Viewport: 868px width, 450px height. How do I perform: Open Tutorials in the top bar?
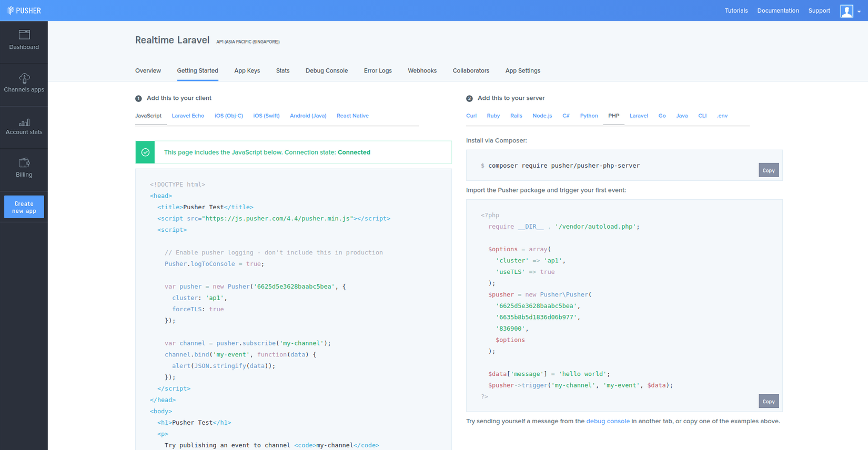(x=736, y=11)
